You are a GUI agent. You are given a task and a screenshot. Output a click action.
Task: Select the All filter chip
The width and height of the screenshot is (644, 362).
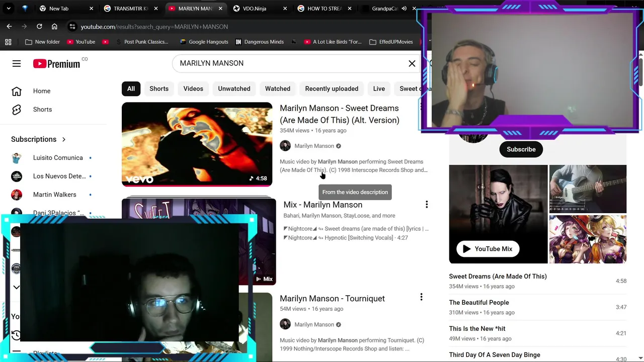click(x=131, y=88)
